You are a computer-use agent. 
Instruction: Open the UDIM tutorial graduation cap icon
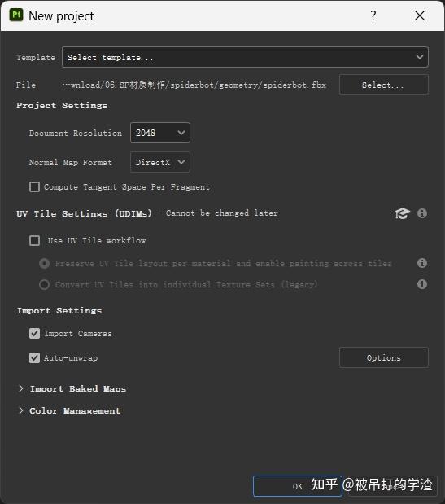402,213
